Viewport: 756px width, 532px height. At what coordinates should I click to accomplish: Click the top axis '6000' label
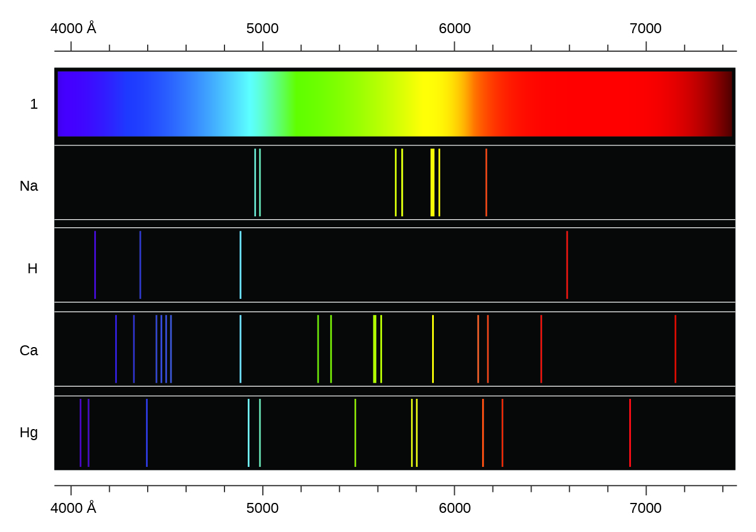pyautogui.click(x=454, y=28)
